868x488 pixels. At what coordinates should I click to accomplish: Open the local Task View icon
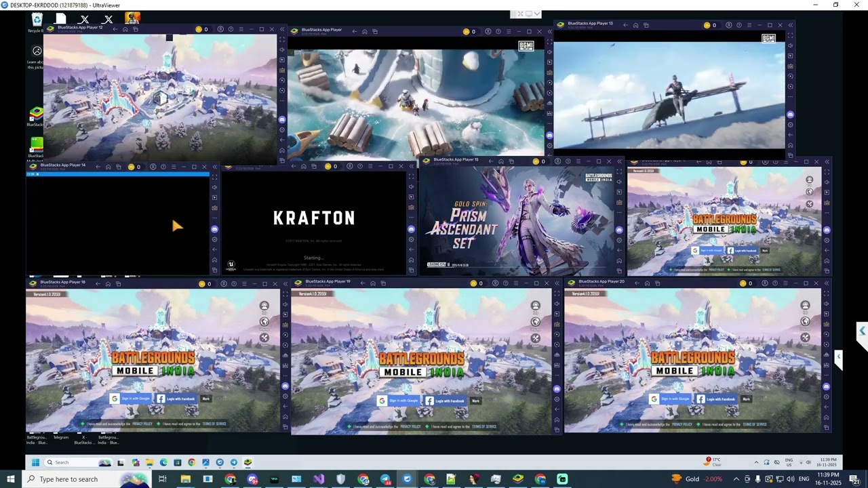[163, 479]
